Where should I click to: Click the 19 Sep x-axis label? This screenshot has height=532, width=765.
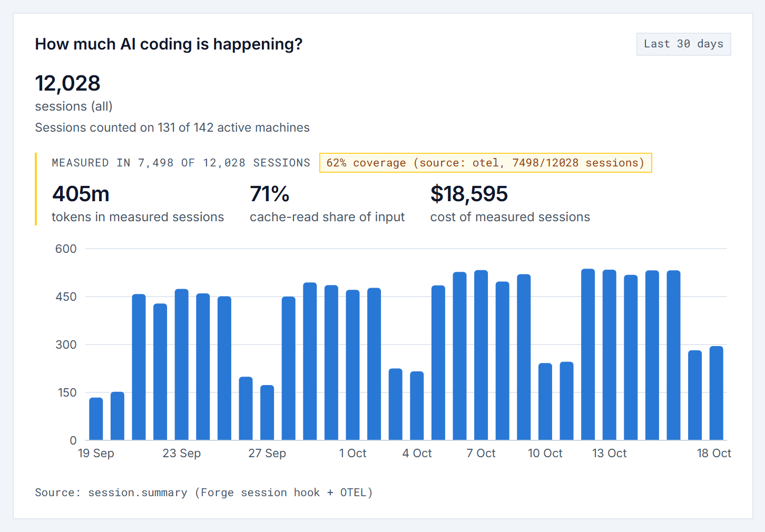point(96,453)
